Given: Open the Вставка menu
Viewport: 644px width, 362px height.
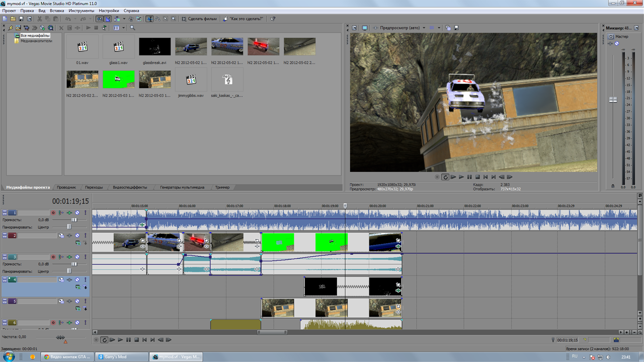Looking at the screenshot, I should tap(57, 11).
